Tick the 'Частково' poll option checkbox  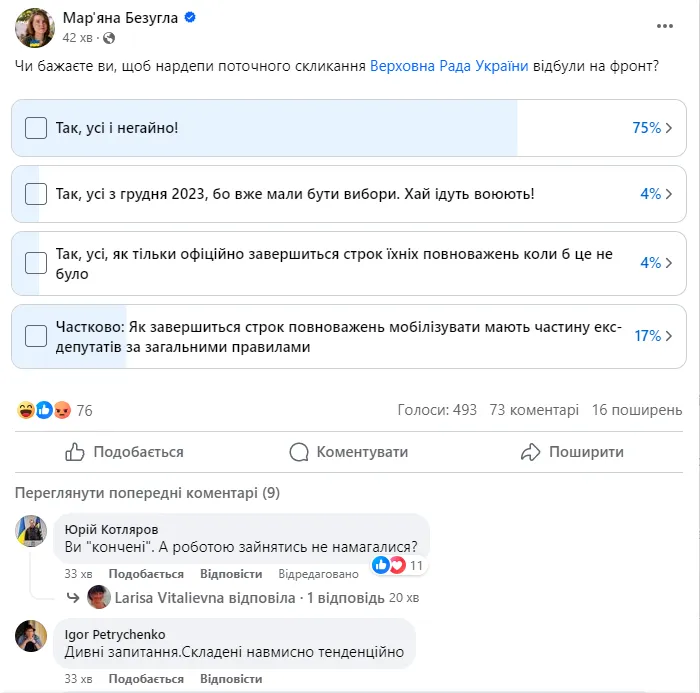pos(36,336)
